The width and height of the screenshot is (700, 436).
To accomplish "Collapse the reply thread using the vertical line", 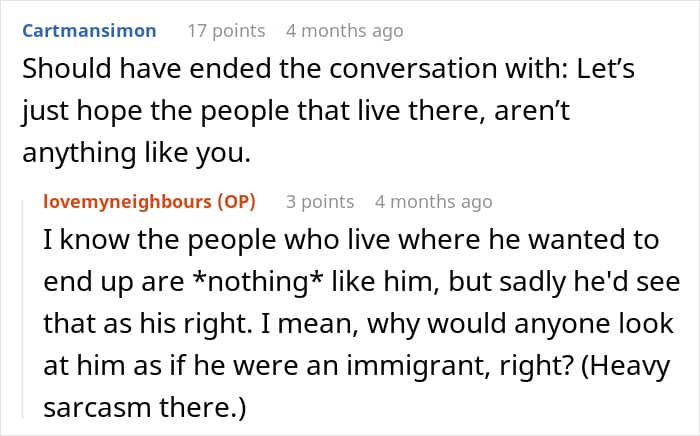I will tap(23, 309).
